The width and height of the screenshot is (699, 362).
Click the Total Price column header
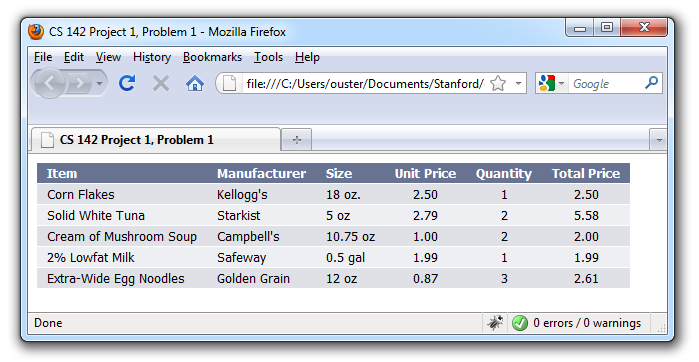point(586,173)
